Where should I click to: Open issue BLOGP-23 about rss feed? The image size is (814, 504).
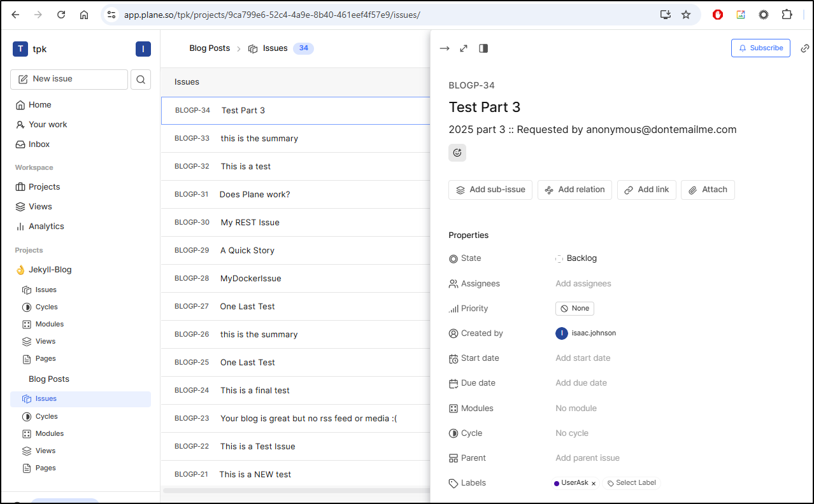click(x=296, y=419)
